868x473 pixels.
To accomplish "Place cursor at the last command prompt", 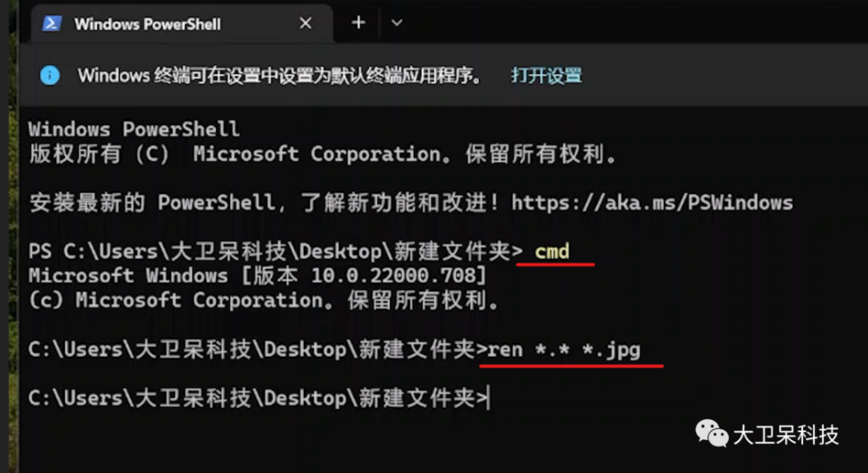I will pos(490,398).
